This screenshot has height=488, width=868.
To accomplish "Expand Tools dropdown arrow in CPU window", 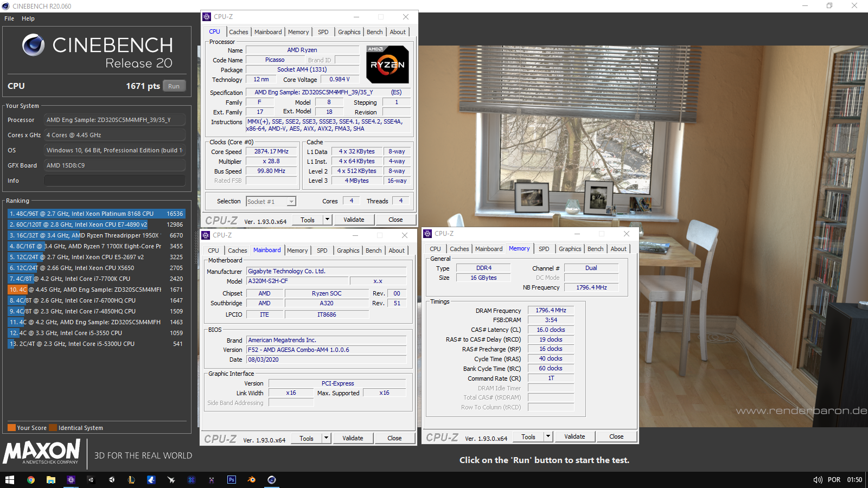I will pyautogui.click(x=327, y=220).
